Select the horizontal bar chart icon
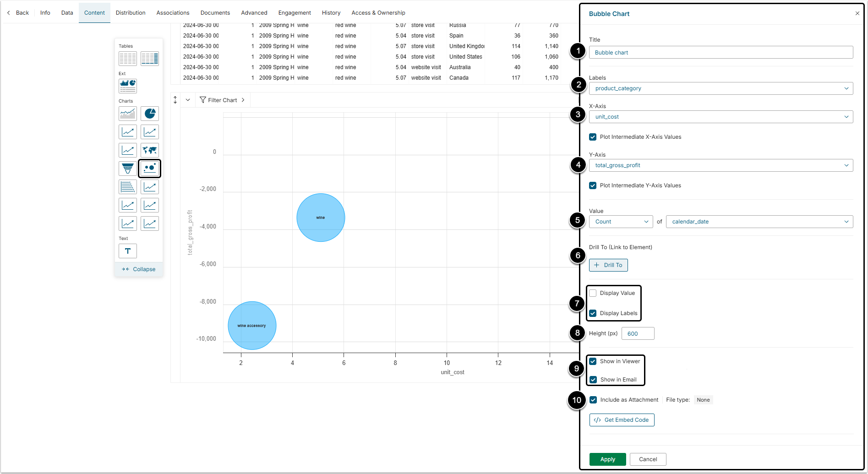The height and width of the screenshot is (474, 868). (128, 187)
